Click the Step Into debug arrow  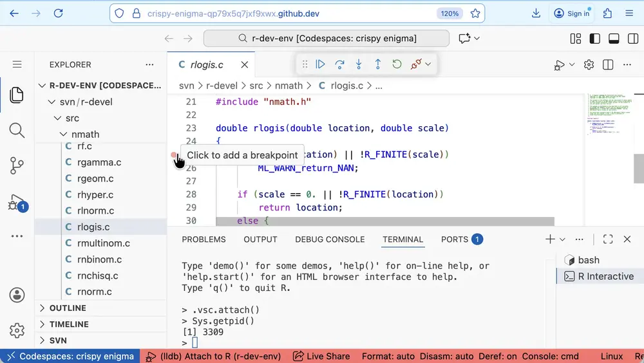click(359, 64)
